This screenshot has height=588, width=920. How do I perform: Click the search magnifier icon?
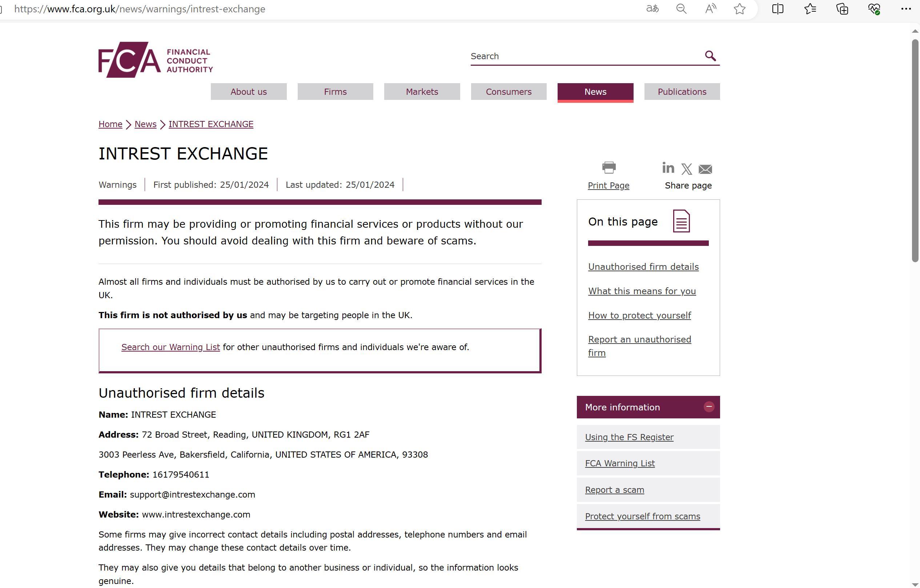pos(710,56)
